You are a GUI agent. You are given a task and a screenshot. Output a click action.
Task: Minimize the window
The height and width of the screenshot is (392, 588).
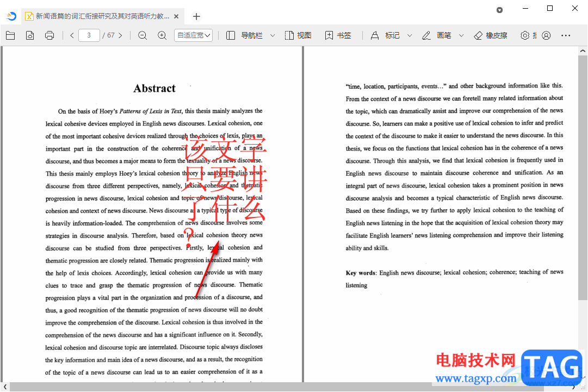(x=525, y=8)
